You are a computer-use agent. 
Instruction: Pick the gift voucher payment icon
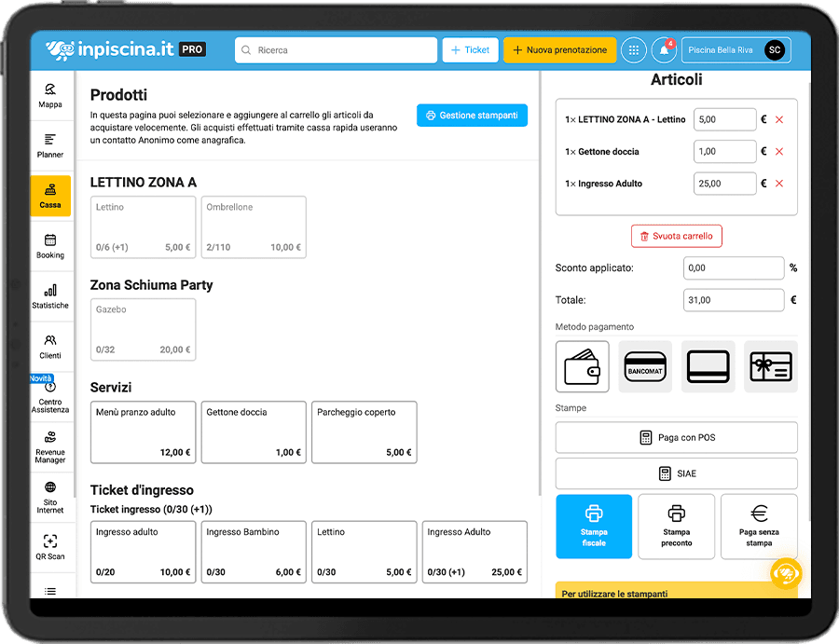click(x=770, y=366)
